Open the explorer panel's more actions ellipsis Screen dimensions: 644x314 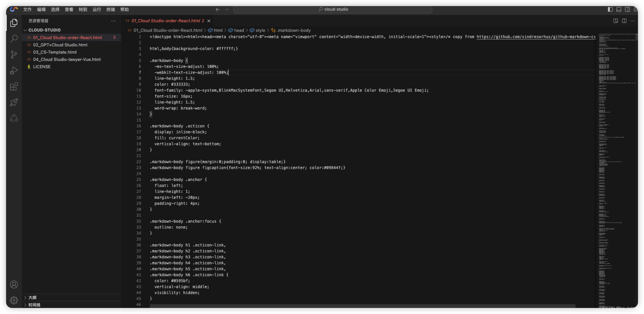point(113,21)
